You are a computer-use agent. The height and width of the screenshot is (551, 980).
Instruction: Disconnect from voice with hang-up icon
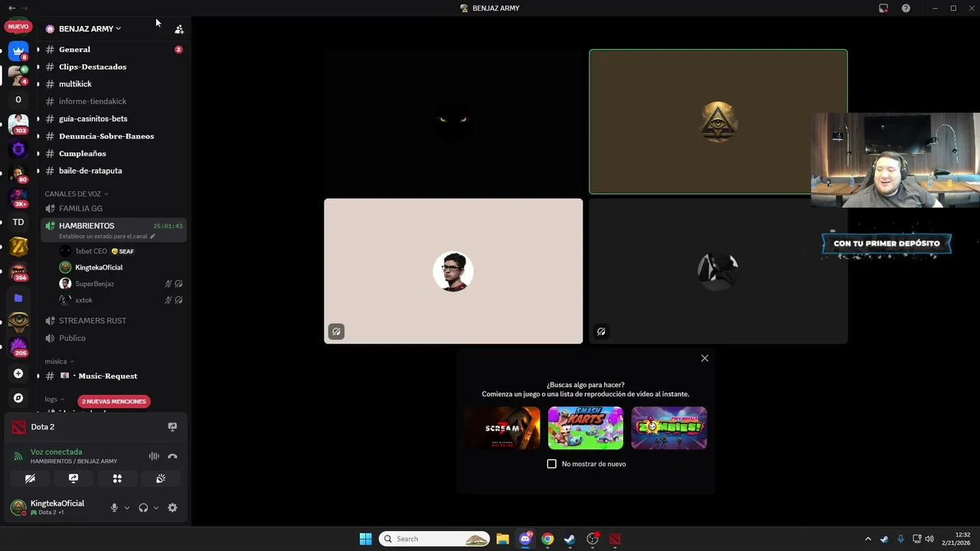pyautogui.click(x=172, y=456)
